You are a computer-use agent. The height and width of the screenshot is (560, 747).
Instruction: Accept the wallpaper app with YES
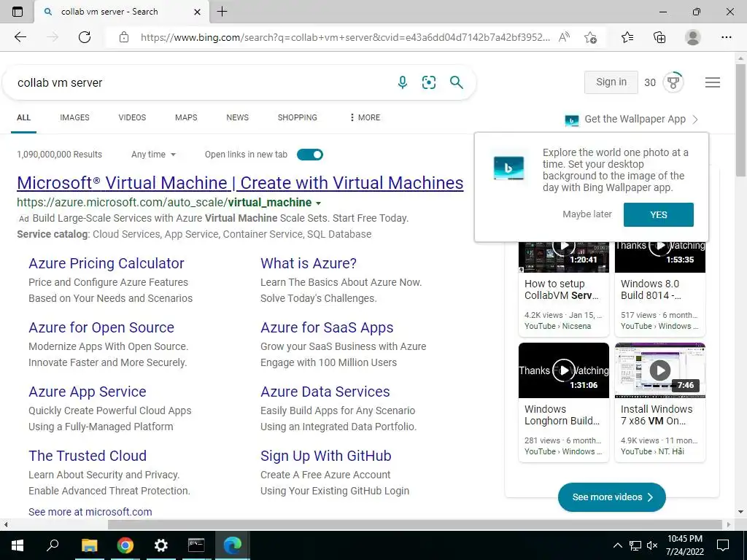click(x=659, y=215)
